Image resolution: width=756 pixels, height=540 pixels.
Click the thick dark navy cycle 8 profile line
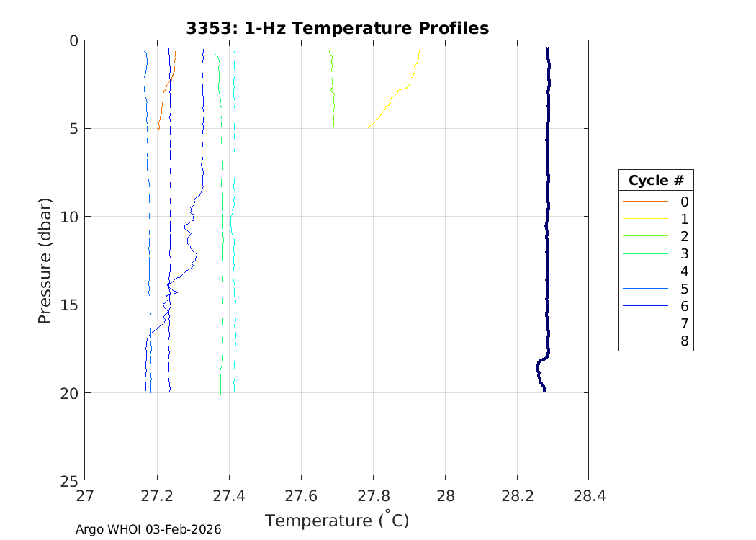(x=548, y=216)
